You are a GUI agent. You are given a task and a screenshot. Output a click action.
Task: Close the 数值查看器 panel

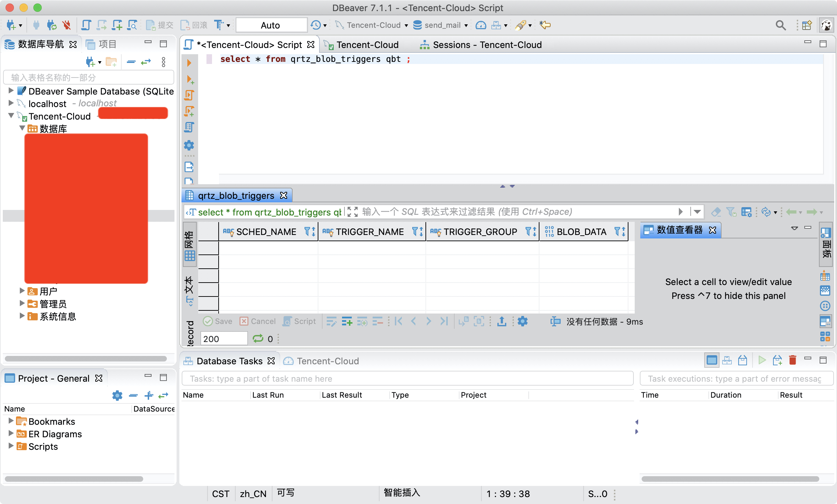pos(713,230)
